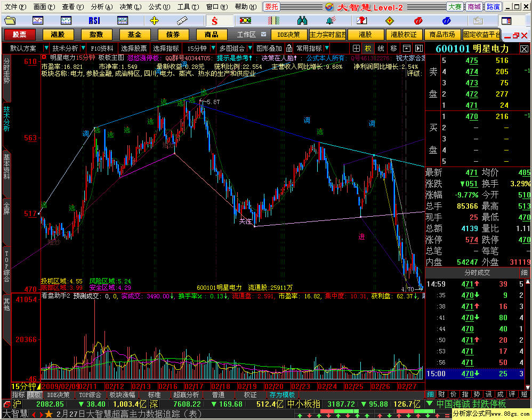Close the 600101 明星电力 quote panel

click(524, 49)
